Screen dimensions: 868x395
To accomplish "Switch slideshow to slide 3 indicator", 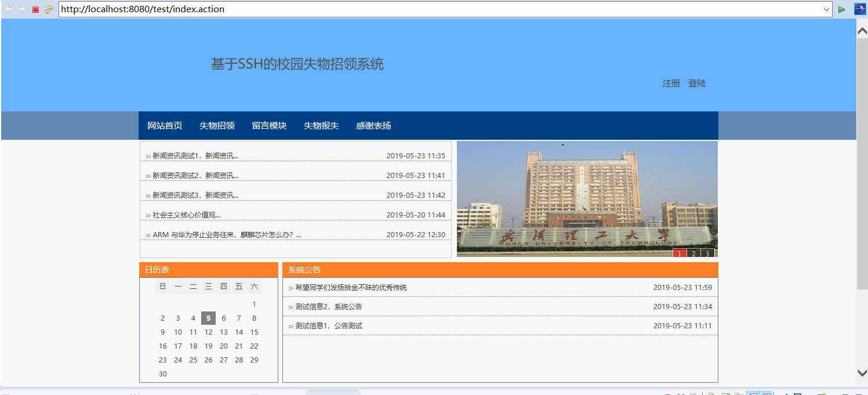I will coord(707,253).
